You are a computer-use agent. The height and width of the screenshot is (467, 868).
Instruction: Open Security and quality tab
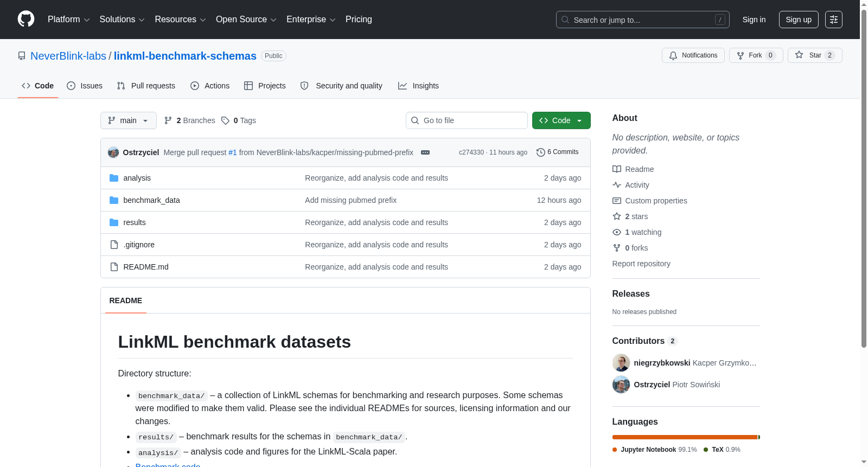point(341,86)
